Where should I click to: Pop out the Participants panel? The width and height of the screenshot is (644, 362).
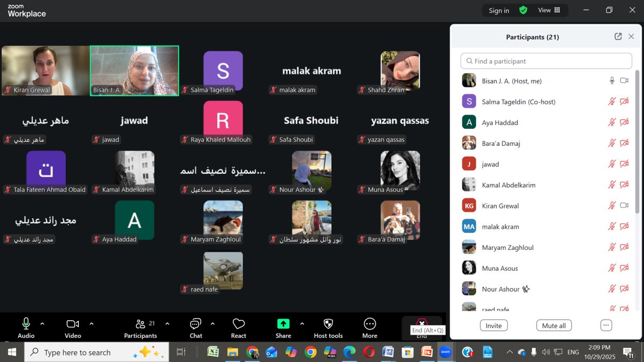coord(618,36)
